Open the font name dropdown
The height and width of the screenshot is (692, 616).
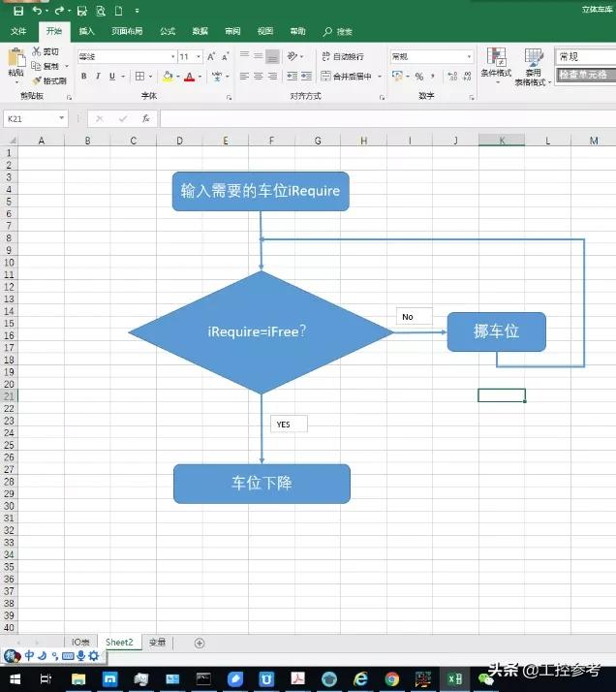(x=172, y=56)
